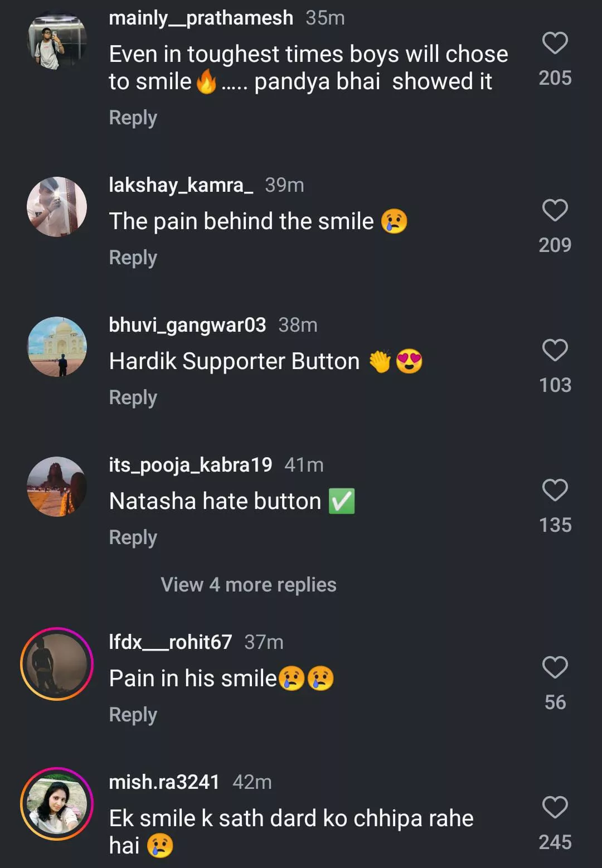Open its_pooja_kabra19's profile picture
602x868 pixels.
57,487
